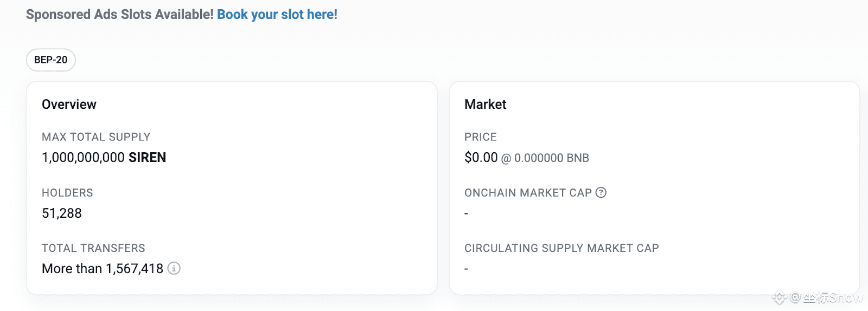Click the TOTAL TRANSFERS label

coord(93,248)
